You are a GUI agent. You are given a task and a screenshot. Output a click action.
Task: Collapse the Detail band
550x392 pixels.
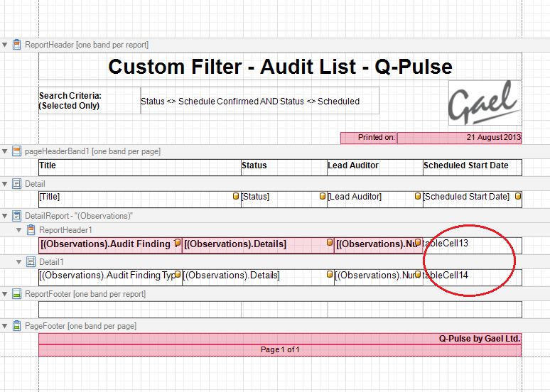(5, 184)
